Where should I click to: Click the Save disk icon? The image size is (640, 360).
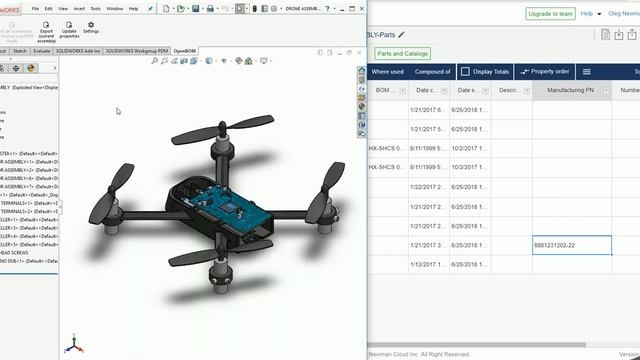tap(196, 9)
